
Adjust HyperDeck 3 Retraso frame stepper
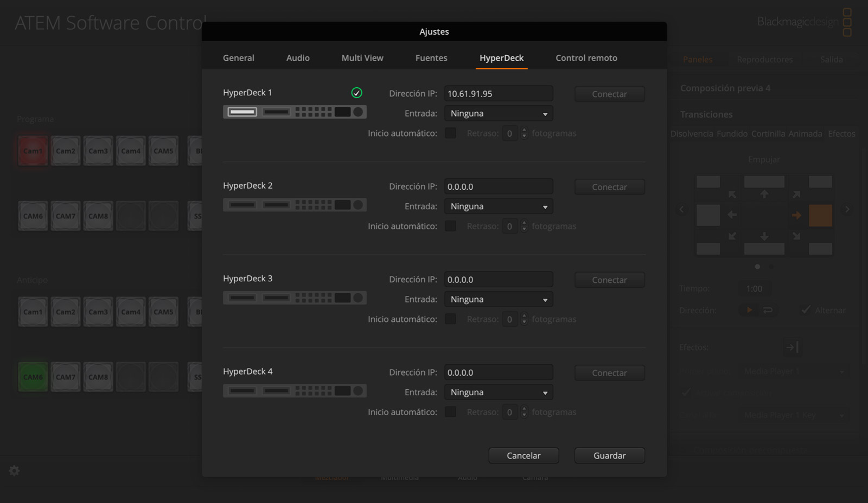(x=524, y=319)
